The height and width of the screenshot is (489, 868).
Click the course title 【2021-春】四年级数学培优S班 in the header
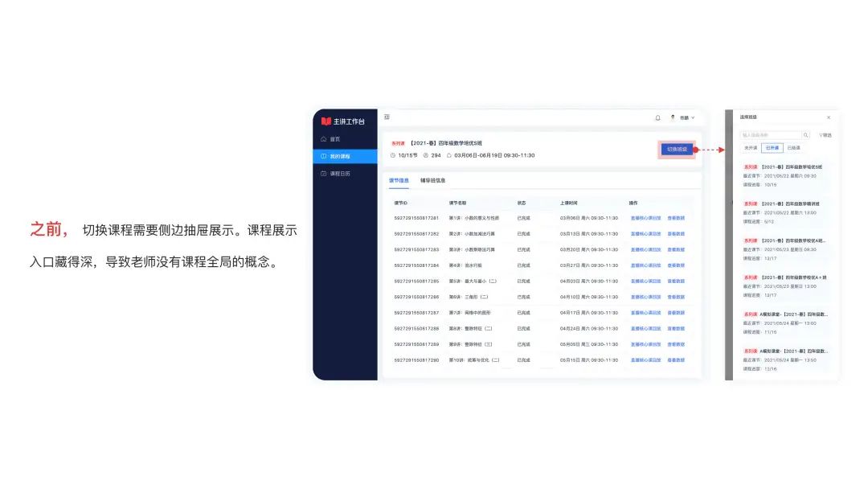(x=445, y=143)
